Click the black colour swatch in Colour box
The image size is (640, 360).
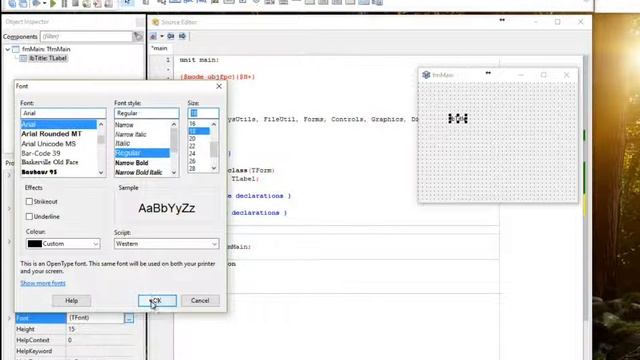[35, 244]
